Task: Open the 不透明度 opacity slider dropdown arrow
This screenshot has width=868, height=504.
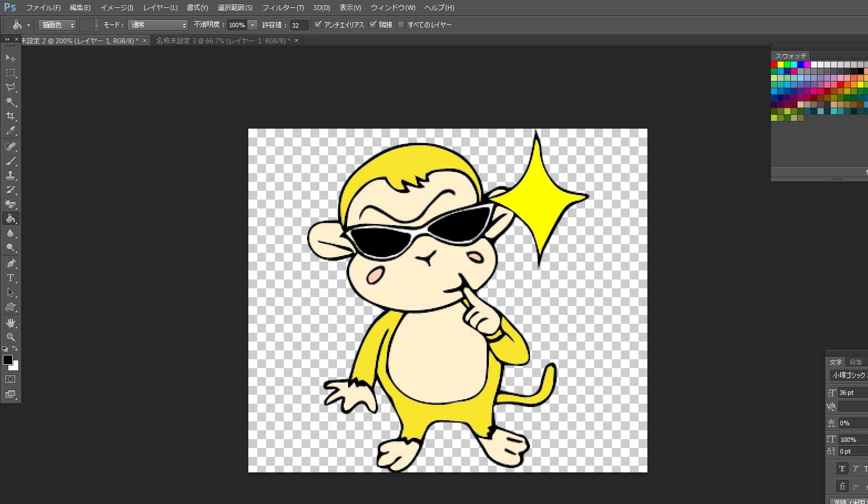Action: tap(253, 25)
